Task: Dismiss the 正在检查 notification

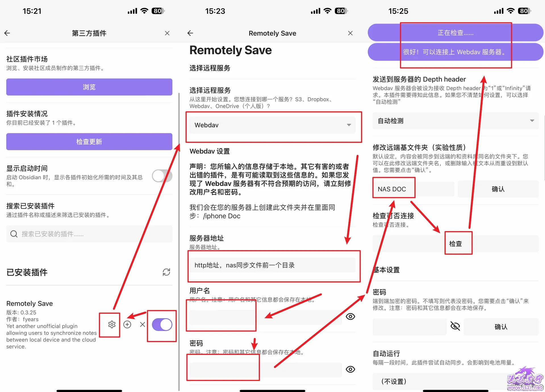Action: (x=456, y=33)
